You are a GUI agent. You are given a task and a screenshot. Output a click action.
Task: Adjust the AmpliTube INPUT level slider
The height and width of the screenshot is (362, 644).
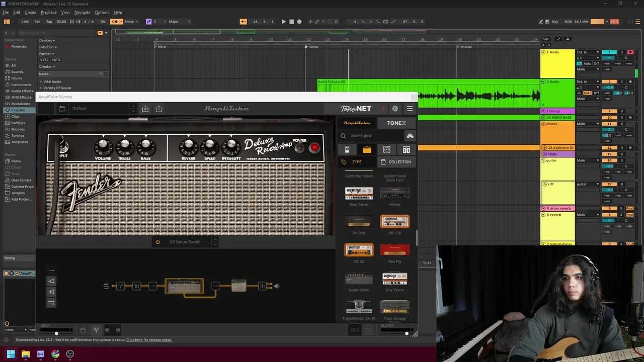(56, 333)
